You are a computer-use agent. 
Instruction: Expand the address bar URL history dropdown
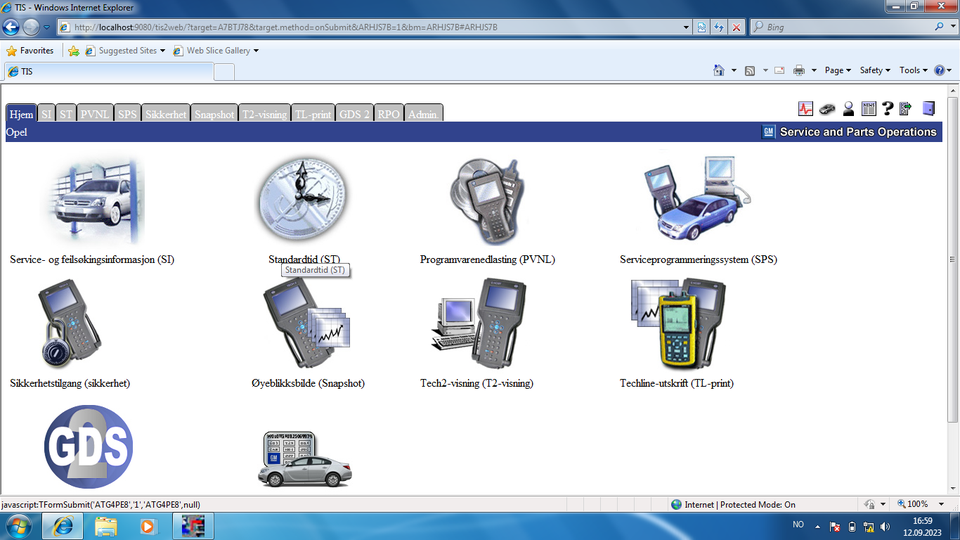point(686,27)
